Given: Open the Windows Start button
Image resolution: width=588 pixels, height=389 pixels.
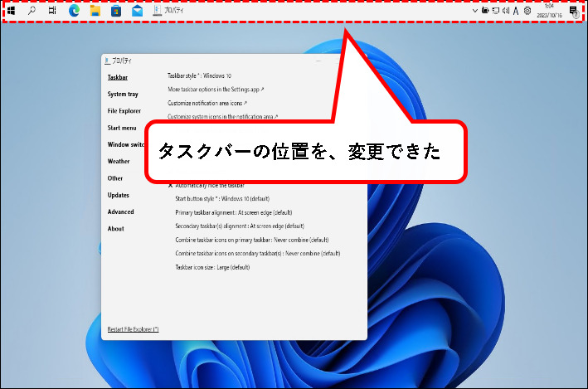Looking at the screenshot, I should pyautogui.click(x=12, y=12).
